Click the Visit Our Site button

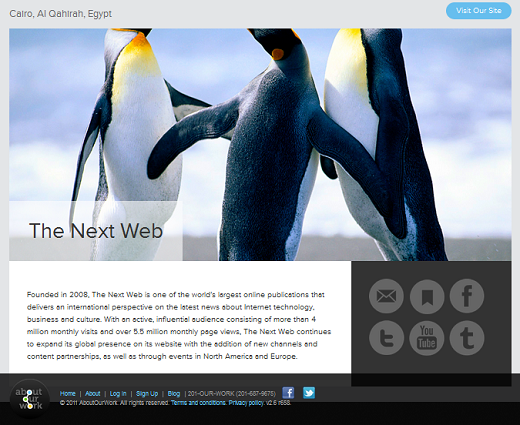pos(479,11)
